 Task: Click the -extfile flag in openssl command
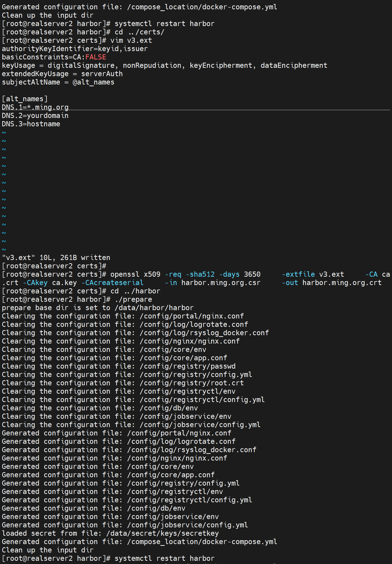[x=298, y=274]
